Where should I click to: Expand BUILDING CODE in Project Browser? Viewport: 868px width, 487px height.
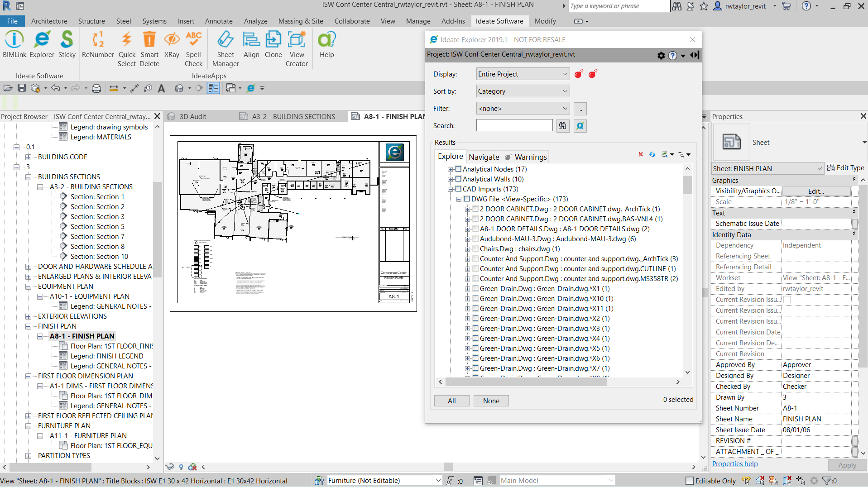pos(28,157)
